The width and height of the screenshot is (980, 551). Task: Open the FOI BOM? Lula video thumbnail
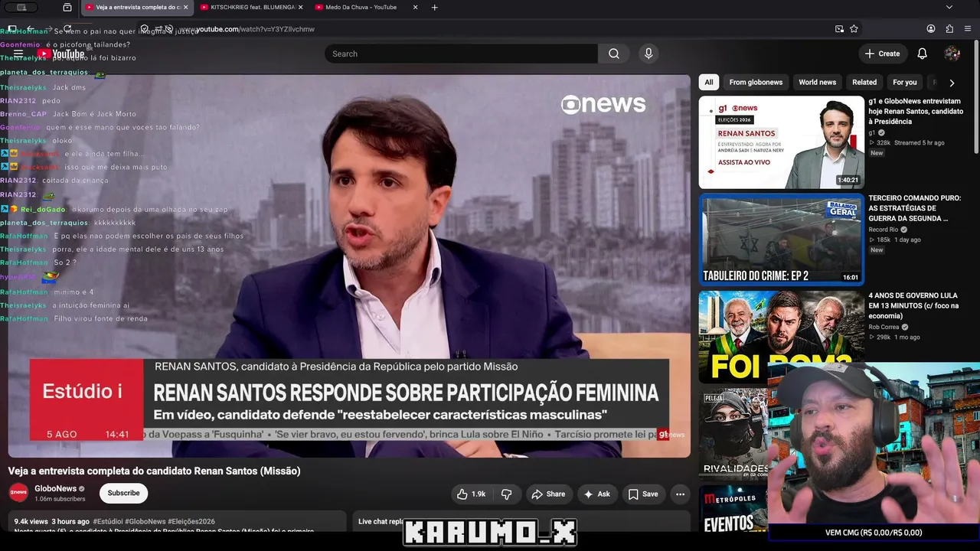[x=782, y=337]
